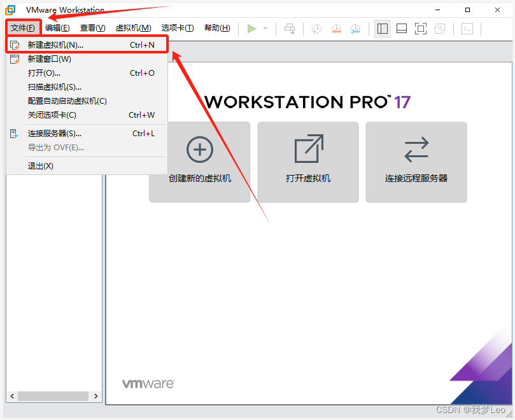Click the console view toolbar icon
The height and width of the screenshot is (420, 515).
[x=467, y=29]
